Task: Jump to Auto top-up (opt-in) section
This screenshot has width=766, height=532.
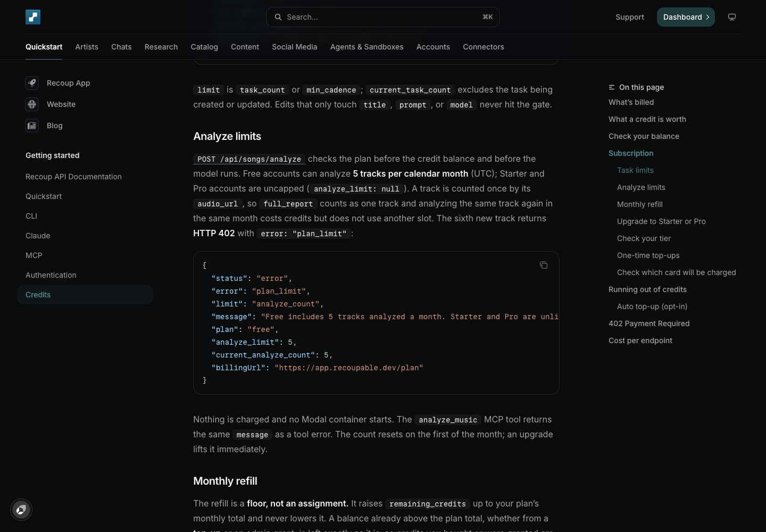Action: coord(652,306)
